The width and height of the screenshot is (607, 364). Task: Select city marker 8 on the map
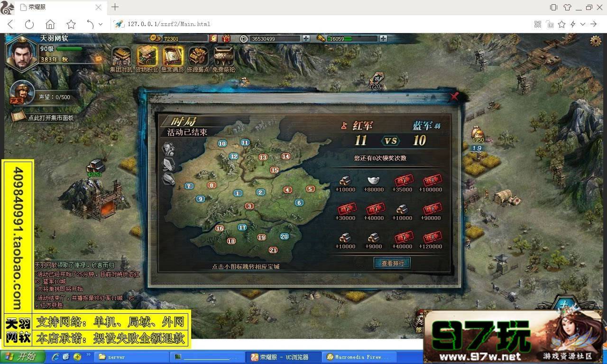(212, 185)
